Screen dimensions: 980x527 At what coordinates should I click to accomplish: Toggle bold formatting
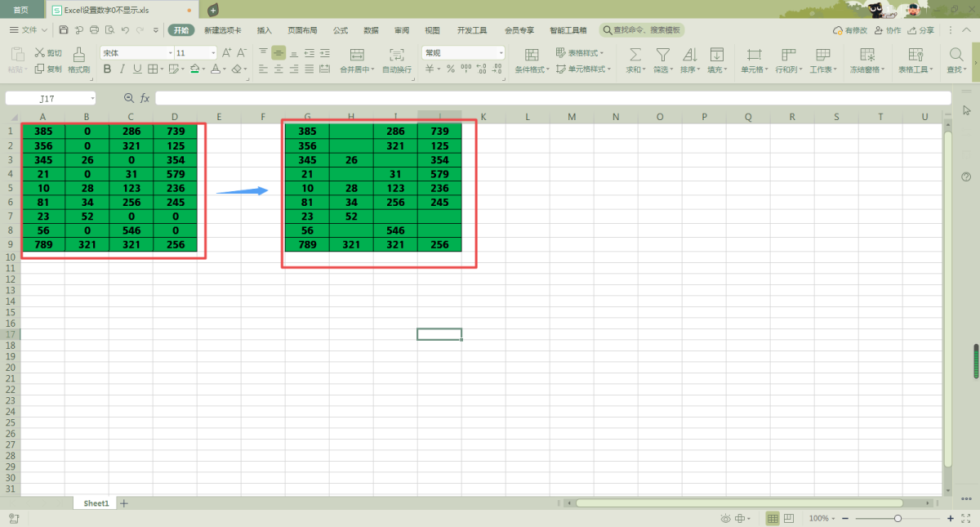click(x=106, y=69)
